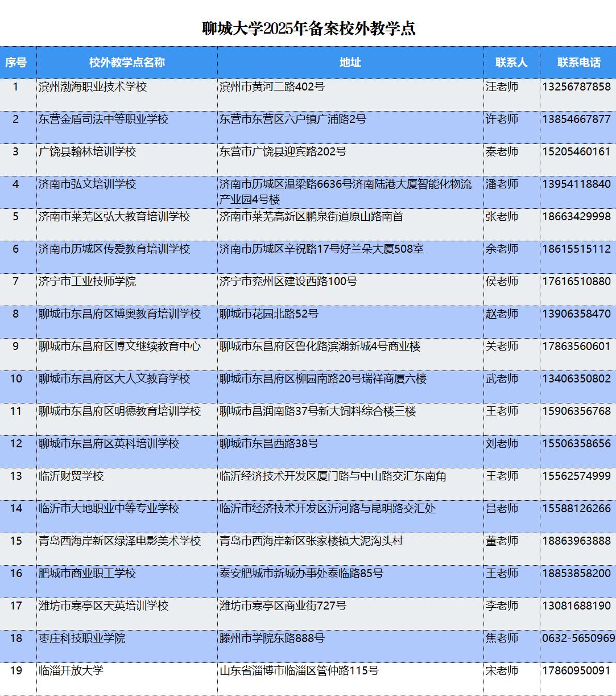Select phone number 15205460161
616x696 pixels.
click(x=576, y=152)
